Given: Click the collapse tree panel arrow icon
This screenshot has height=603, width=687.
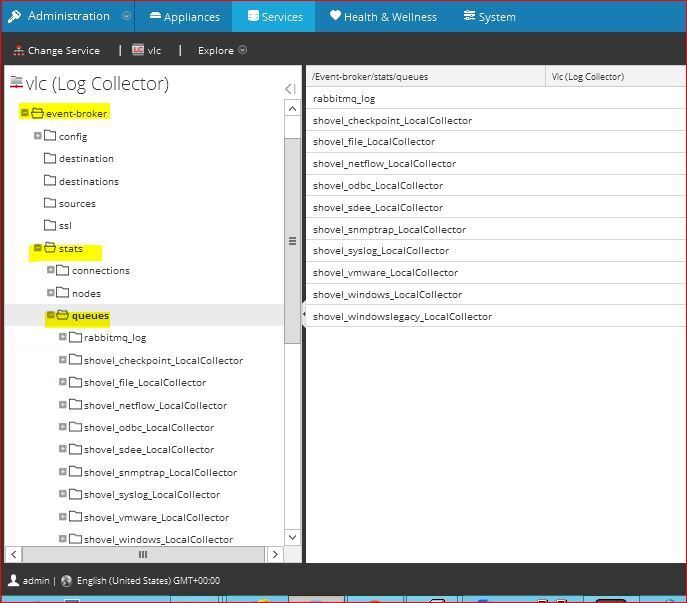Looking at the screenshot, I should point(290,88).
